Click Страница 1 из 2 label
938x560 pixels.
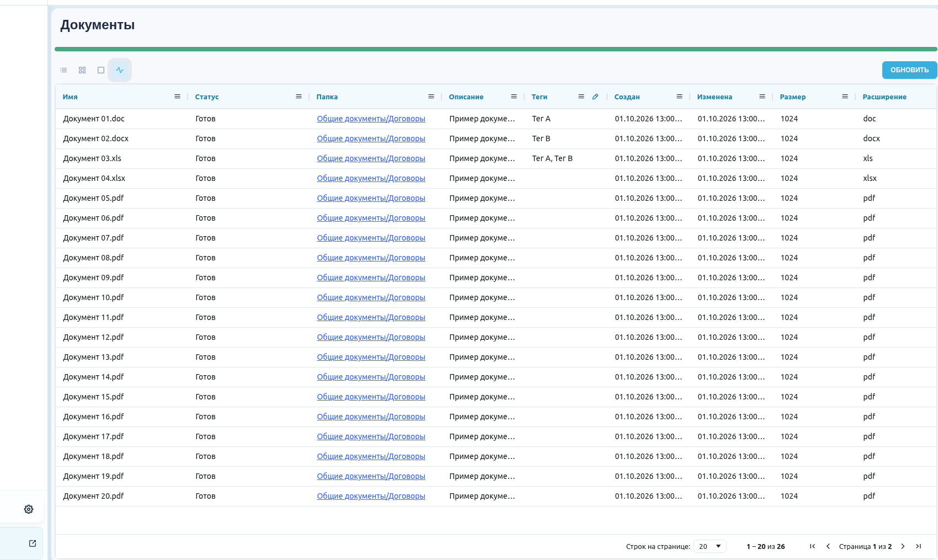pos(865,547)
